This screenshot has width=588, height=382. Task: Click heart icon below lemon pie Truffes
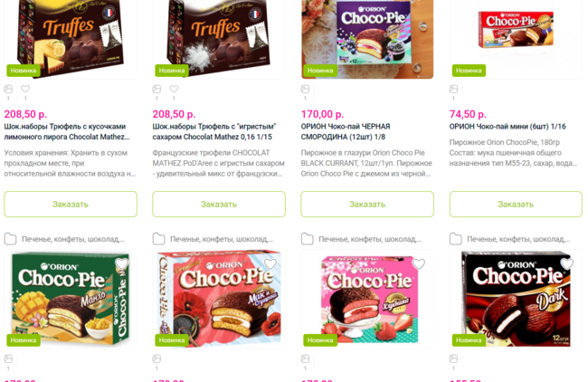point(25,89)
